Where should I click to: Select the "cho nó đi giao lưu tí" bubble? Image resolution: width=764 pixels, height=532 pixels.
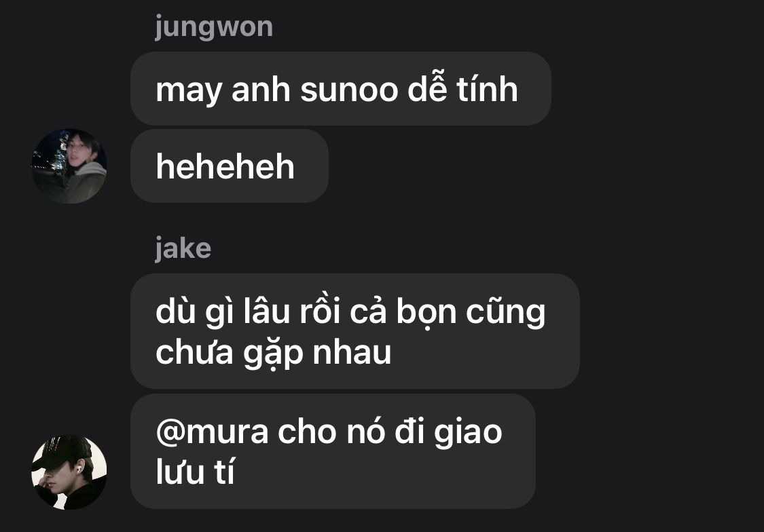point(333,451)
